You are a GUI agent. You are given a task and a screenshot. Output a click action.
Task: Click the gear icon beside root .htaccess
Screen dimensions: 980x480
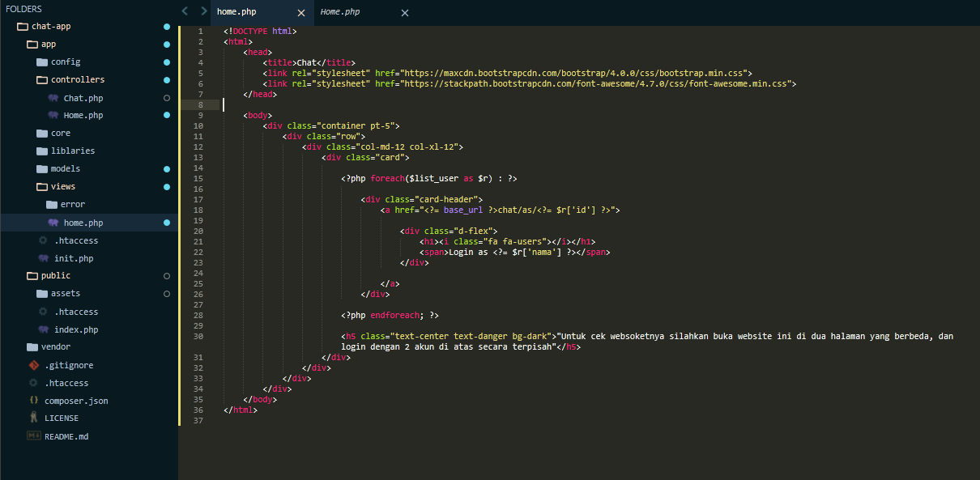(33, 383)
